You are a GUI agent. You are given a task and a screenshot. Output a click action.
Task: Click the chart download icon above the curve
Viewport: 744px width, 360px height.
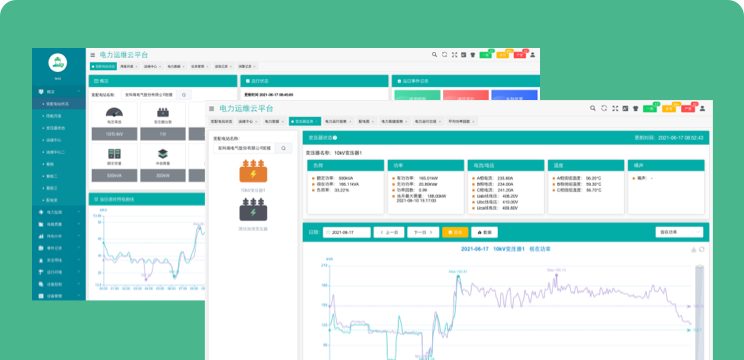pyautogui.click(x=694, y=249)
